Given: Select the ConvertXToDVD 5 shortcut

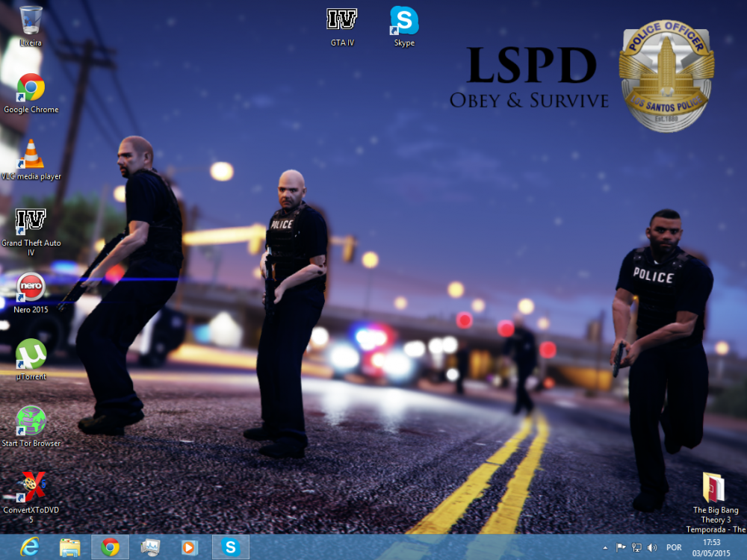Looking at the screenshot, I should pyautogui.click(x=31, y=497).
